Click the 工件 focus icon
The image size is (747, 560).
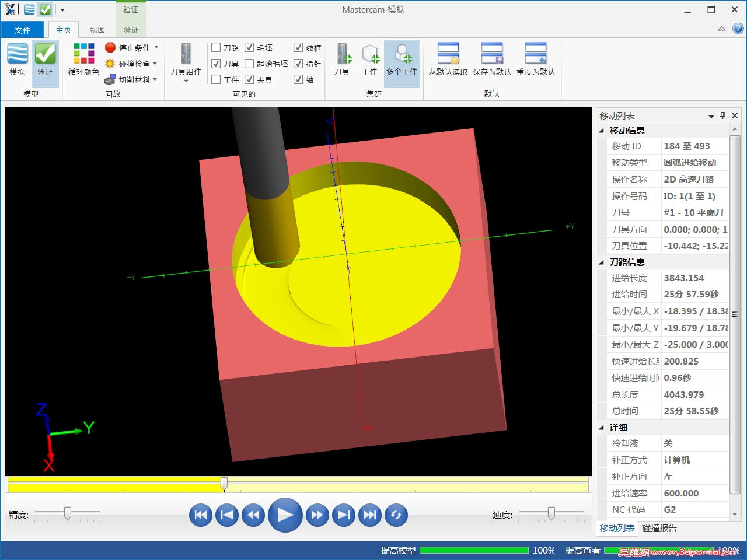tap(371, 54)
